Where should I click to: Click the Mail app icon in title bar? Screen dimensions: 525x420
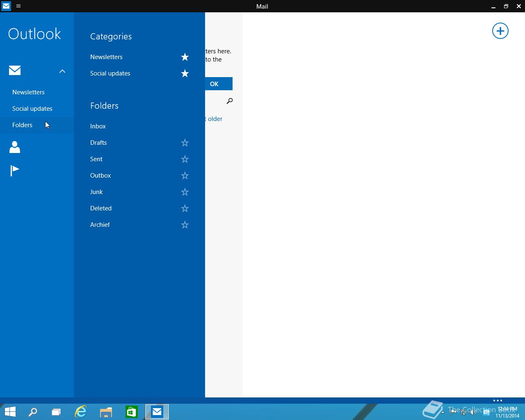tap(6, 6)
